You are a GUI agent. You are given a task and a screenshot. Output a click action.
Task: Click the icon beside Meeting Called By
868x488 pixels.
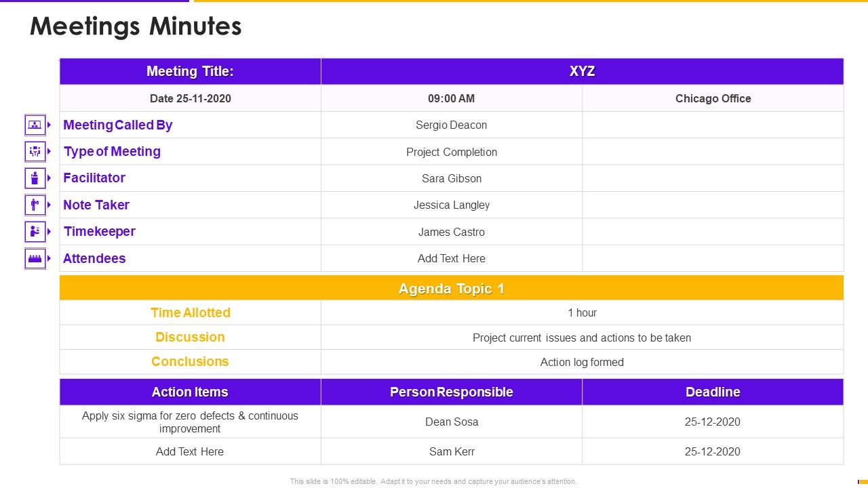pos(35,125)
